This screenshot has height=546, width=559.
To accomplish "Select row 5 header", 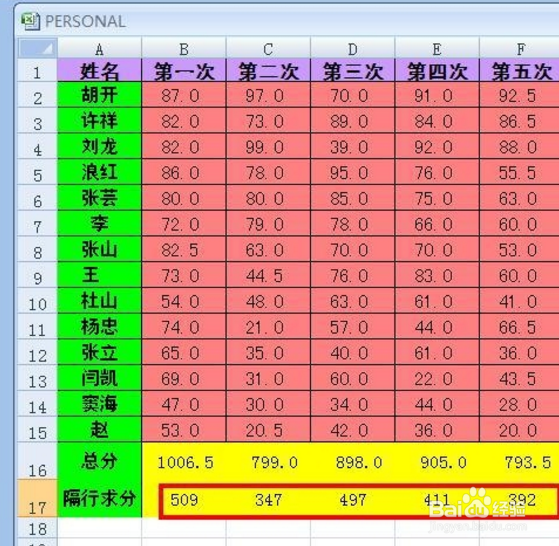I will [x=37, y=172].
